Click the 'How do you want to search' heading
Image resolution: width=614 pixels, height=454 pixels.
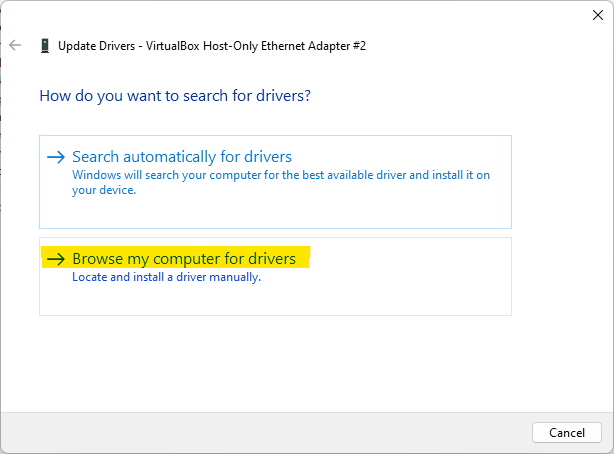[175, 96]
